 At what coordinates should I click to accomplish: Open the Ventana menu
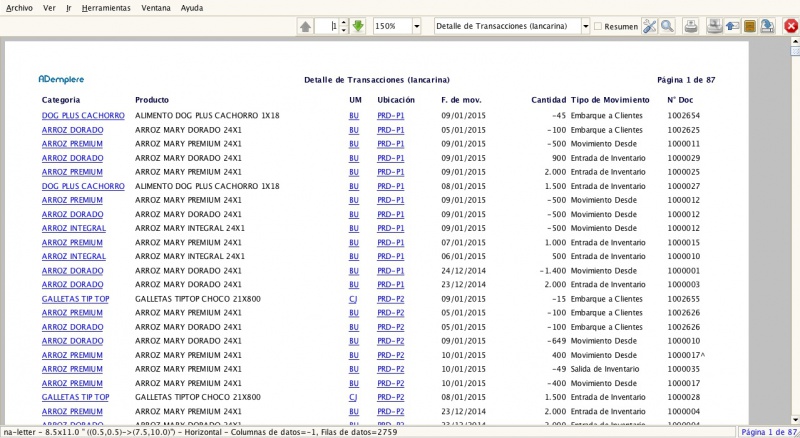[156, 8]
